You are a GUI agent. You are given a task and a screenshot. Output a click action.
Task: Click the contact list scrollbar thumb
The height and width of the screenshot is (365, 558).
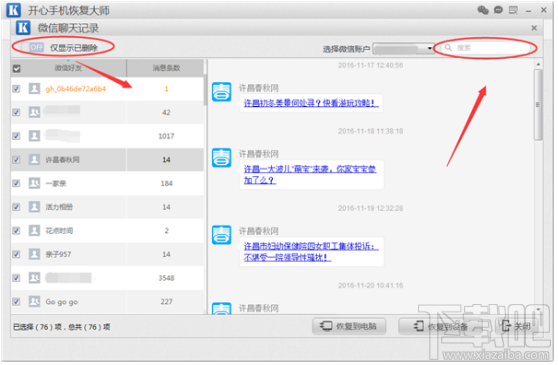tap(205, 90)
